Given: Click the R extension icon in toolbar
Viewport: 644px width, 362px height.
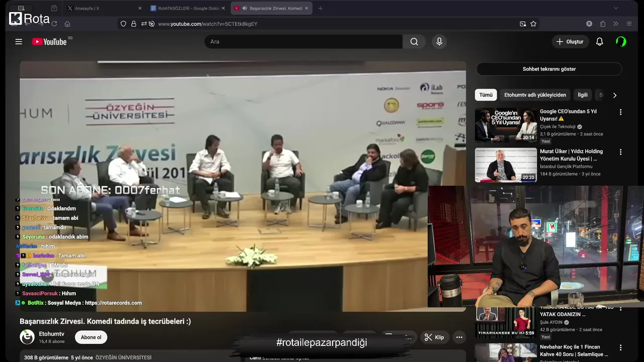Looking at the screenshot, I should coord(589,24).
